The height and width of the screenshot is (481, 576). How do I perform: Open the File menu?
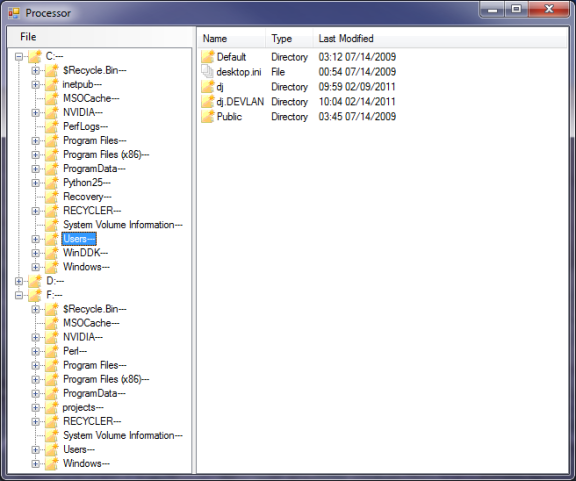coord(28,37)
